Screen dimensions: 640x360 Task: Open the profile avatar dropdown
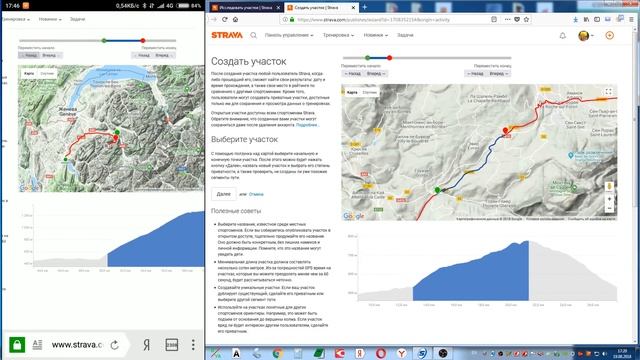coord(586,36)
